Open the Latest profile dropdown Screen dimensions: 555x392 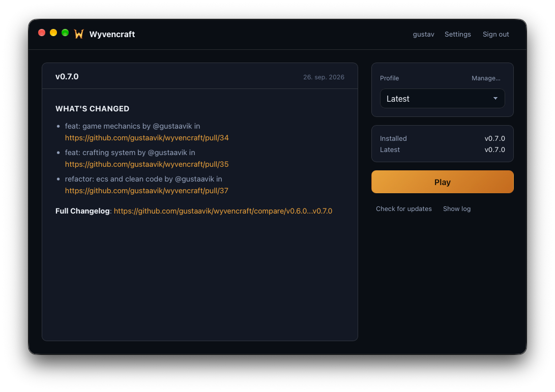click(x=442, y=98)
